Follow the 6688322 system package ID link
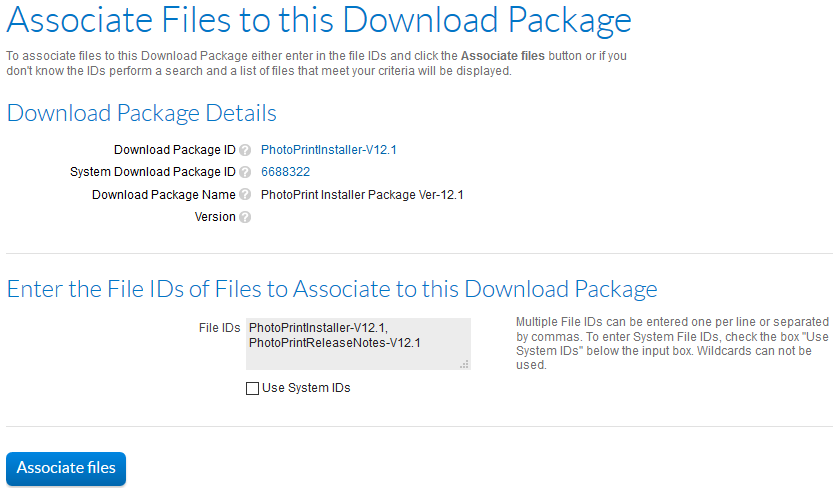The height and width of the screenshot is (488, 833). [x=285, y=172]
